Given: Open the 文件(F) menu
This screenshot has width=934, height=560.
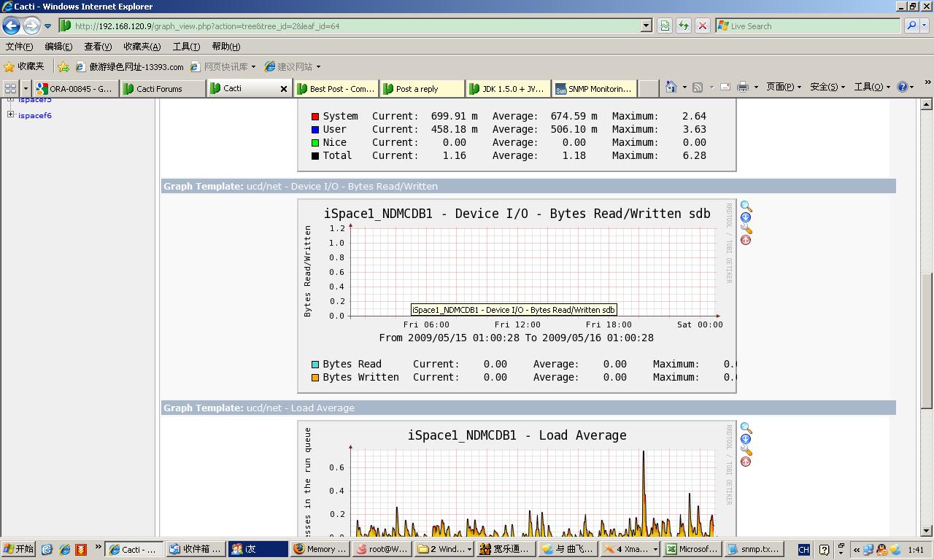Looking at the screenshot, I should click(x=19, y=46).
